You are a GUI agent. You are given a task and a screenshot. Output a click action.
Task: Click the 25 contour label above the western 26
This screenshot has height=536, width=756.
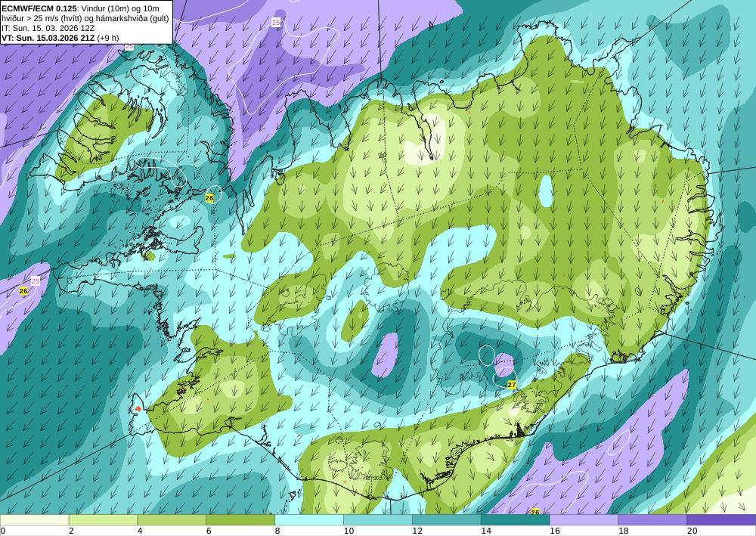click(36, 280)
